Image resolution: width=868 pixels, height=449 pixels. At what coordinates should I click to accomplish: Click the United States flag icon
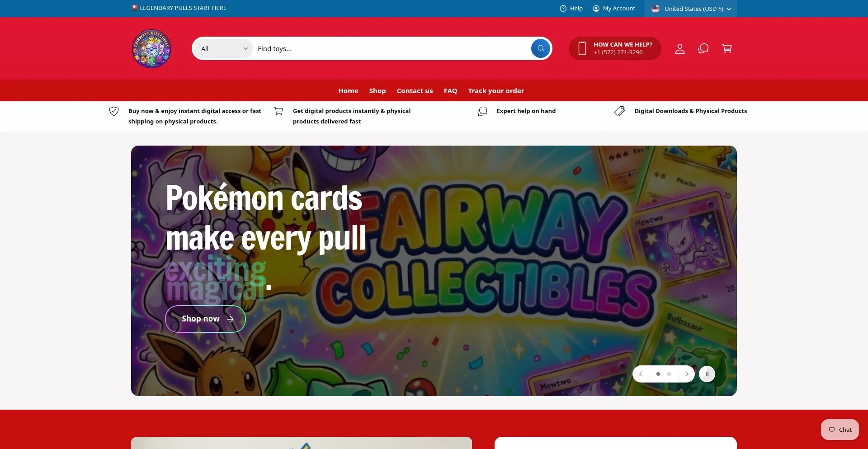[x=656, y=9]
